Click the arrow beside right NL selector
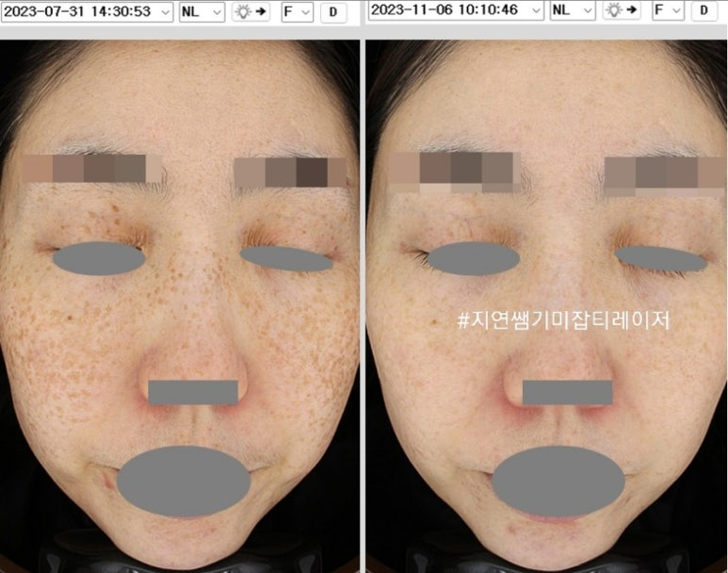This screenshot has height=573, width=728. tap(587, 10)
